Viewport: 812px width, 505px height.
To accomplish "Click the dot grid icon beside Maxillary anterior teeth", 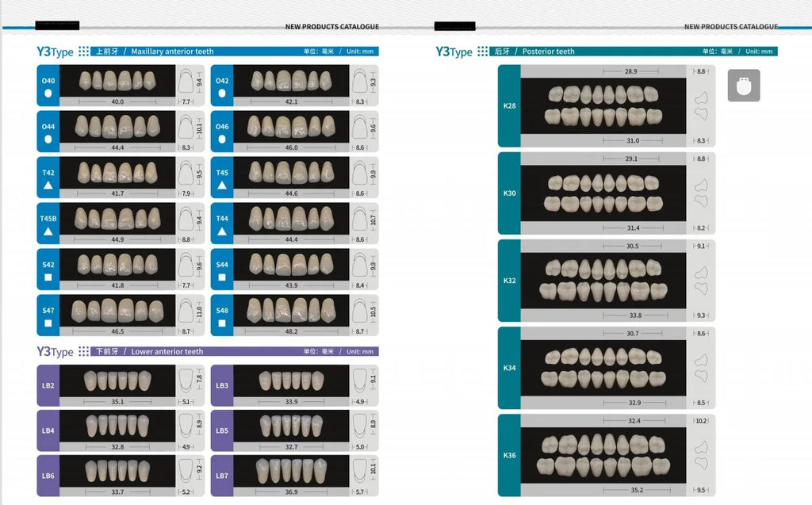I will pyautogui.click(x=83, y=52).
